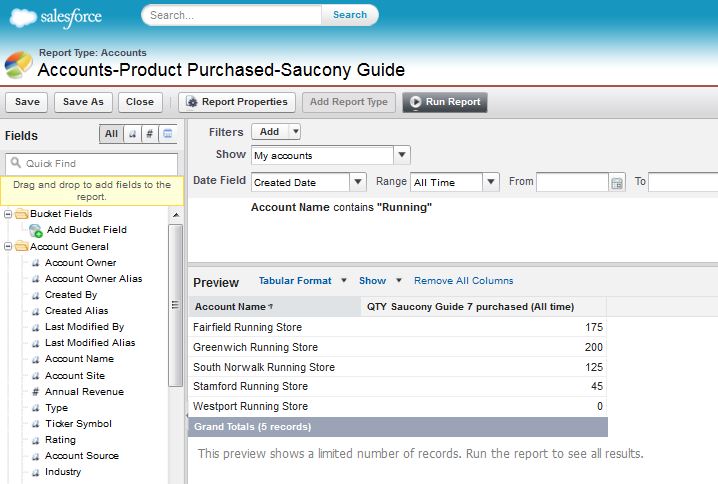Select the Ticker Symbol field

[x=78, y=424]
